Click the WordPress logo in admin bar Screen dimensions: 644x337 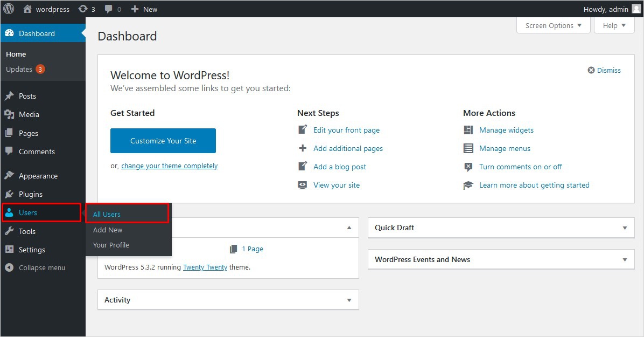9,9
